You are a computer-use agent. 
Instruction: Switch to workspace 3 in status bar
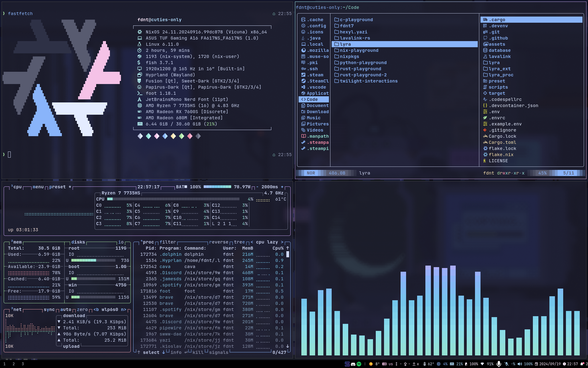click(23, 364)
